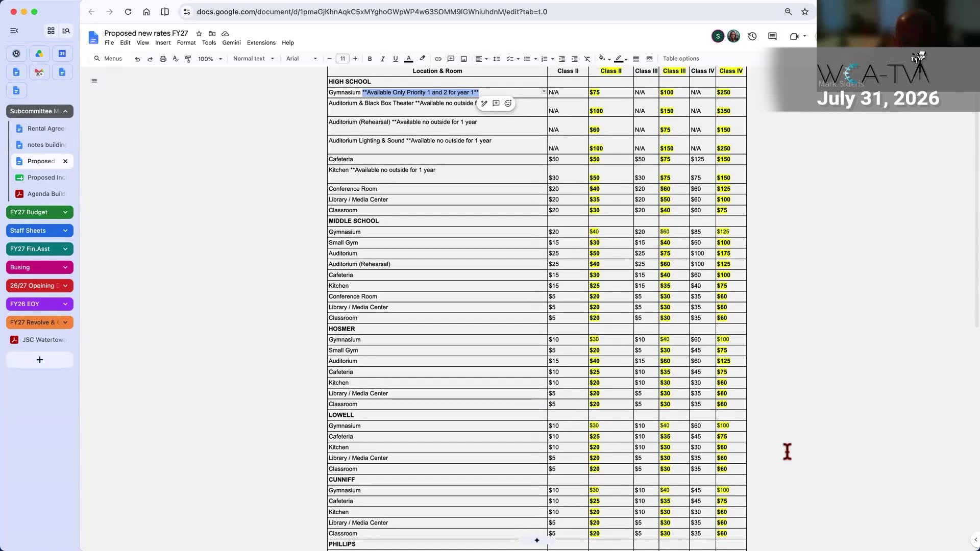Activate the paint format roller tool
This screenshot has width=980, height=551.
188,59
